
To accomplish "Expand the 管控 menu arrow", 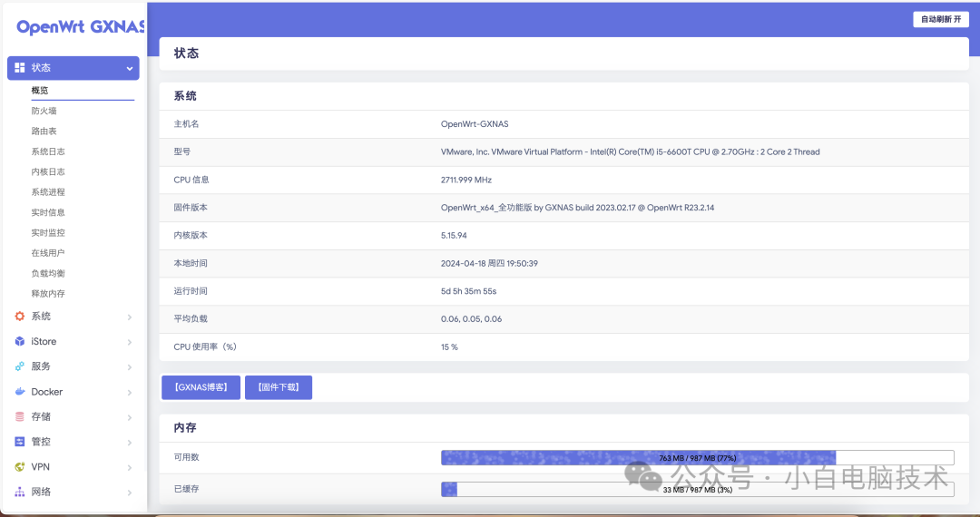I will (x=130, y=442).
